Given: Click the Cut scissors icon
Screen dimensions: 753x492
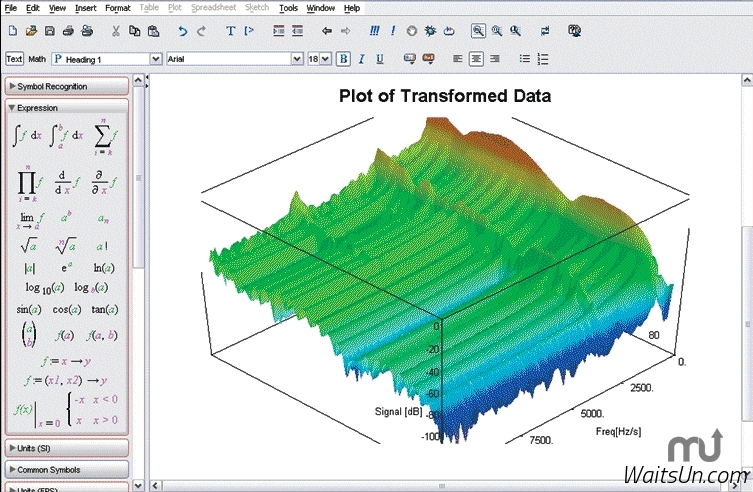Looking at the screenshot, I should pyautogui.click(x=116, y=31).
